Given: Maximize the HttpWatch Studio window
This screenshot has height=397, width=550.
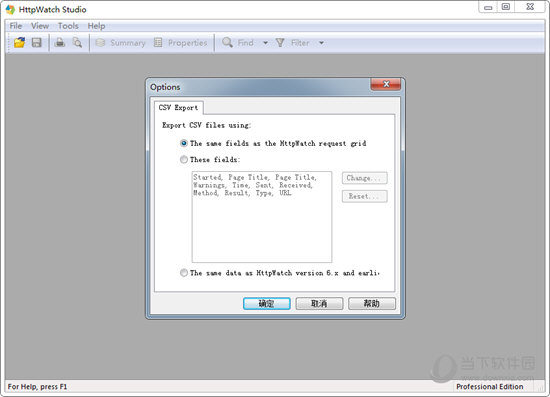Looking at the screenshot, I should click(506, 7).
